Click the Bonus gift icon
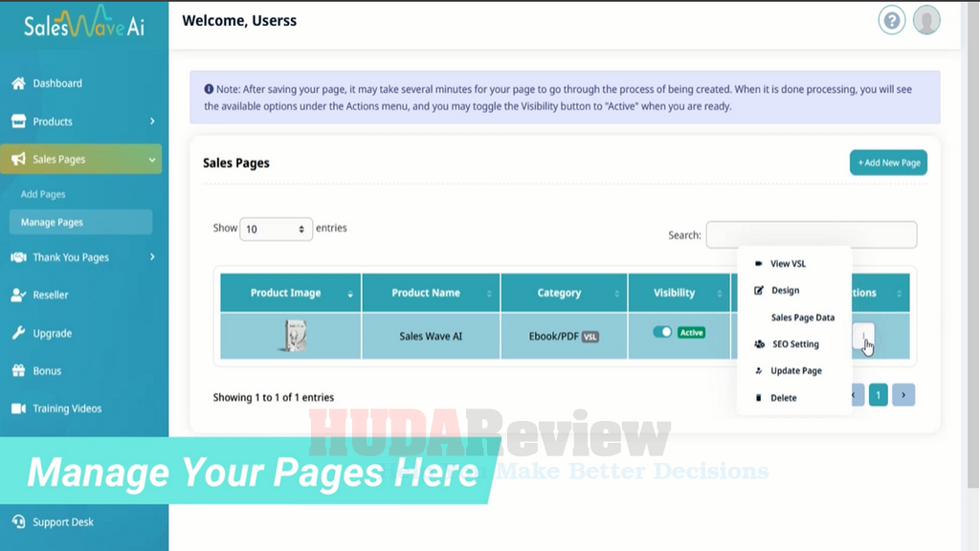Image resolution: width=980 pixels, height=551 pixels. 19,370
